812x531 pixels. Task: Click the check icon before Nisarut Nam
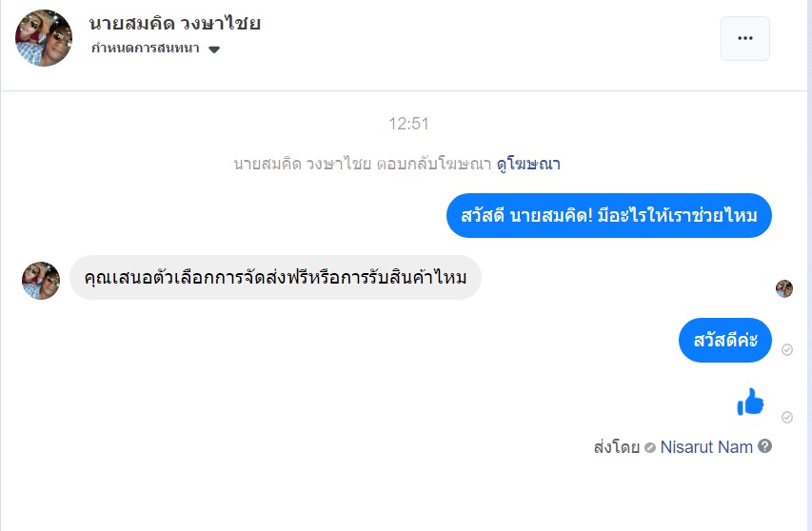650,447
